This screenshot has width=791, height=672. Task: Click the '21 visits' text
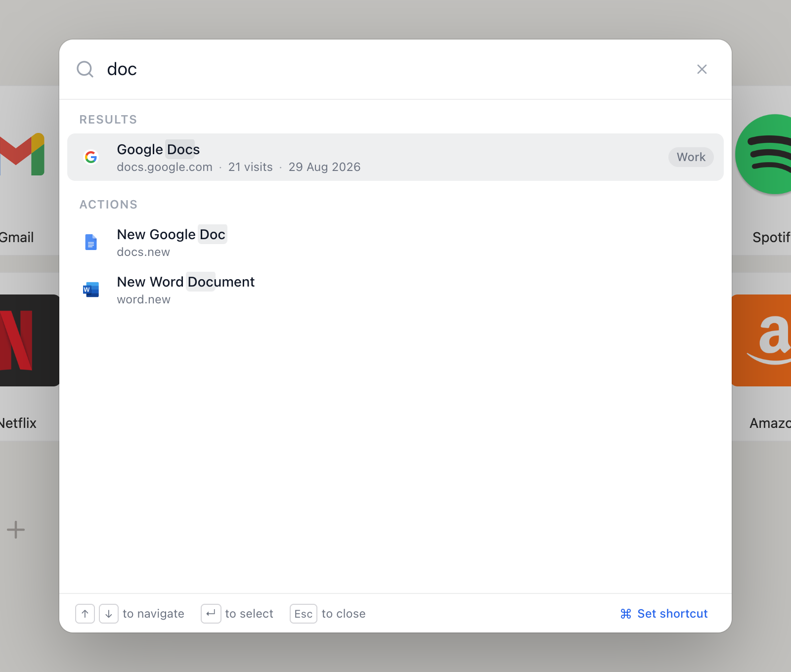pyautogui.click(x=250, y=167)
